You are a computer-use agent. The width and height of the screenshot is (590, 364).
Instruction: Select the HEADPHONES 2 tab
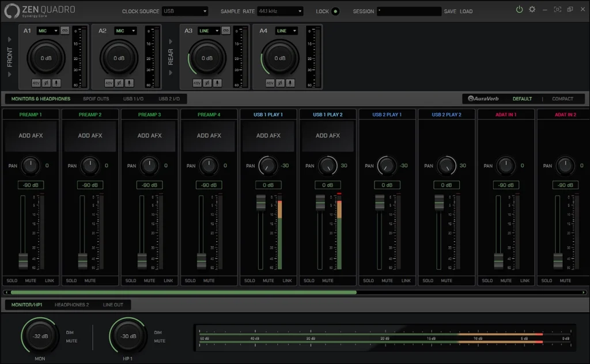pyautogui.click(x=72, y=305)
